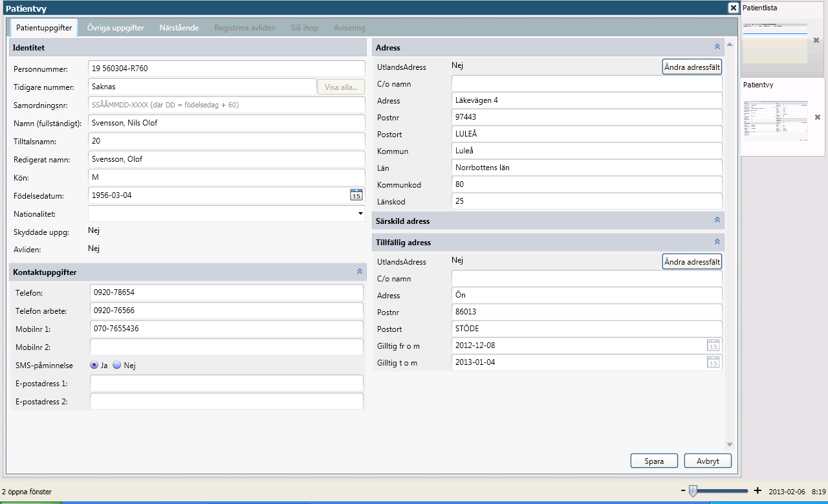The height and width of the screenshot is (504, 828).
Task: Zoom in with the plus icon
Action: [x=758, y=490]
